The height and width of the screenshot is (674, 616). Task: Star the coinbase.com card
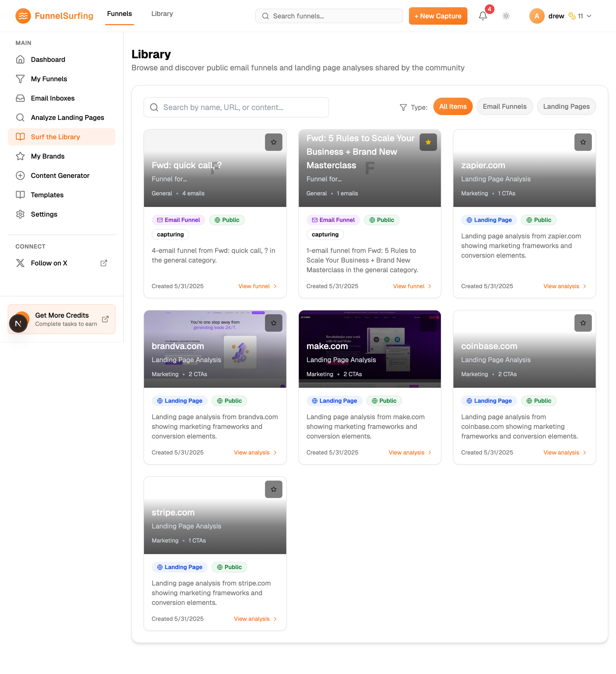coord(583,323)
